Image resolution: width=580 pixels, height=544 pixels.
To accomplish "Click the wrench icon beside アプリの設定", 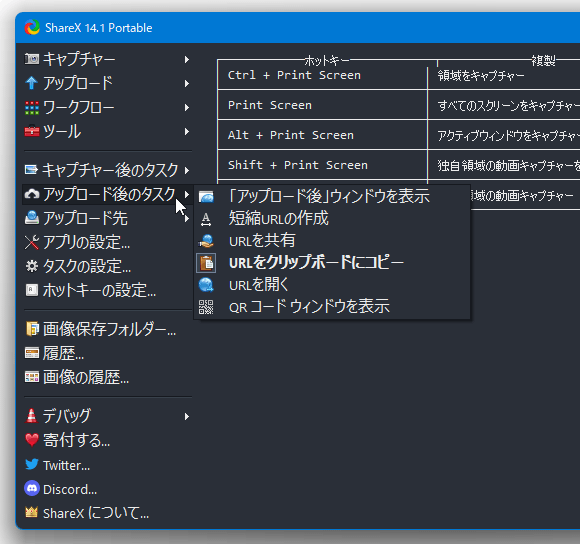I will (x=31, y=242).
